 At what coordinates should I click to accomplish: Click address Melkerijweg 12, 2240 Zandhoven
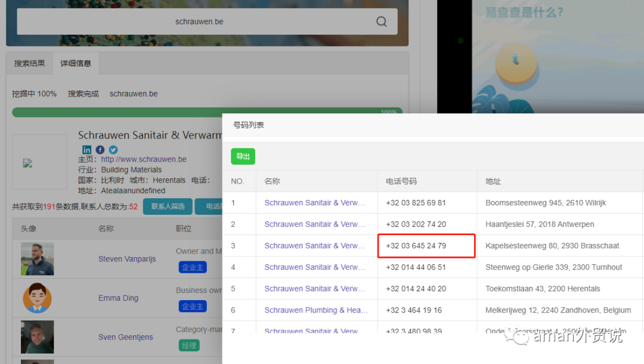point(558,310)
